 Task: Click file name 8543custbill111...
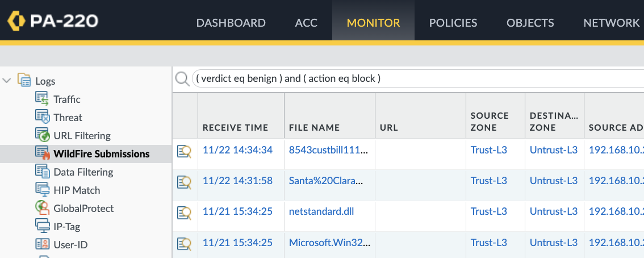pos(329,151)
